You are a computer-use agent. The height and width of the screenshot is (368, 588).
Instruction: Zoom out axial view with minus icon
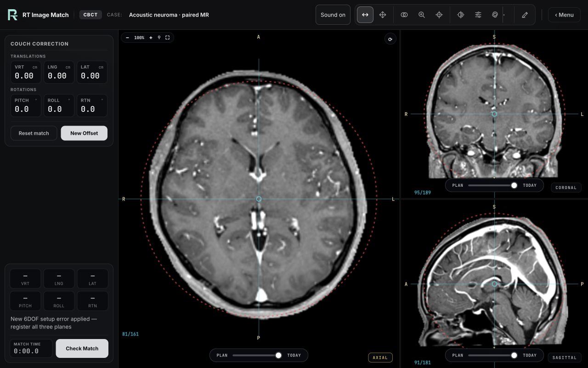127,38
